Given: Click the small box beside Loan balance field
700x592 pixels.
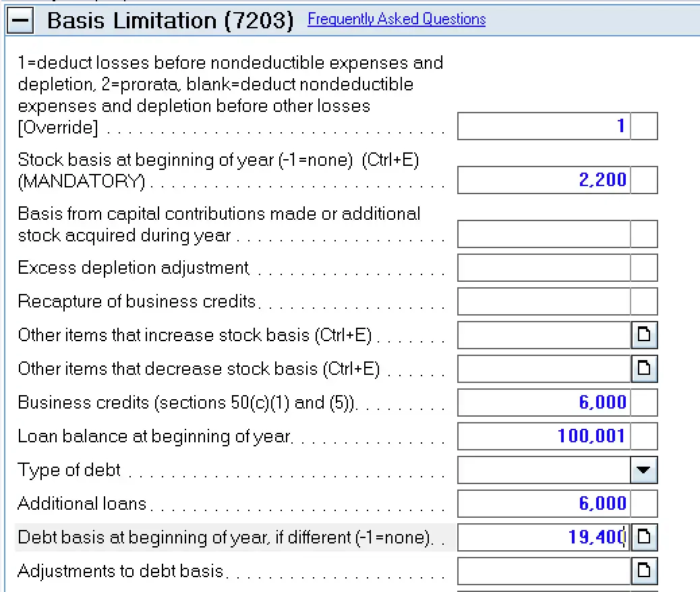Looking at the screenshot, I should (644, 436).
